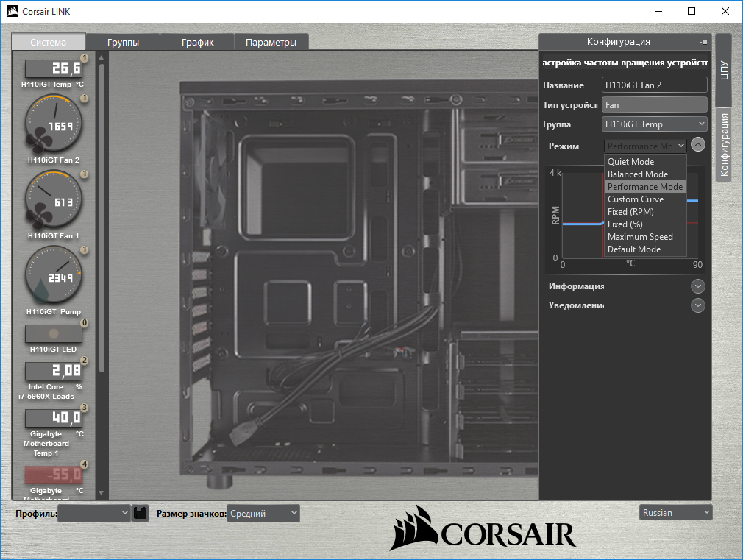This screenshot has height=560, width=743.
Task: Select the H110iGT Fan 1 gauge
Action: [x=53, y=199]
